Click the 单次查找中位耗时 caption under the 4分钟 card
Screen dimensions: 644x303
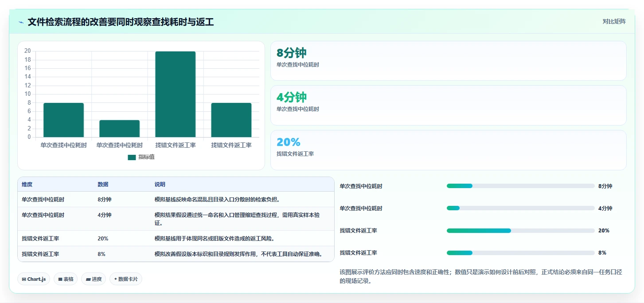pyautogui.click(x=298, y=109)
